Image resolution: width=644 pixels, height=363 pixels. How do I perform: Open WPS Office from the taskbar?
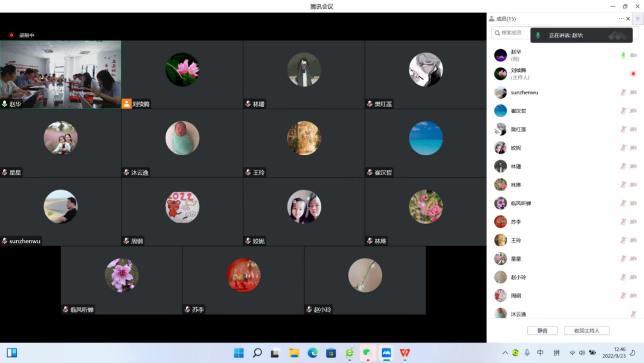click(x=405, y=353)
